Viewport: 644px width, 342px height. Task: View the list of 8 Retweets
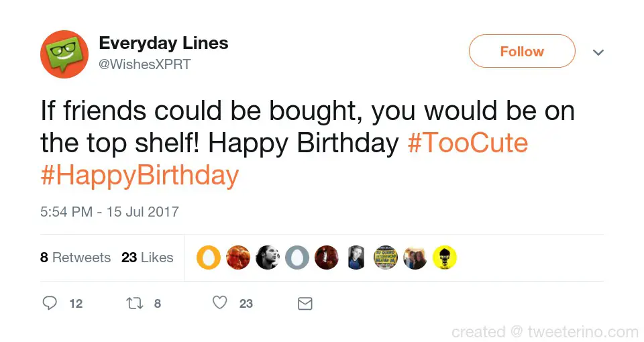point(75,258)
